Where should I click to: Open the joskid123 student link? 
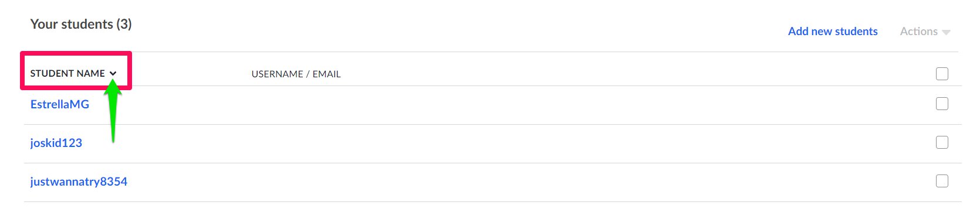[56, 143]
